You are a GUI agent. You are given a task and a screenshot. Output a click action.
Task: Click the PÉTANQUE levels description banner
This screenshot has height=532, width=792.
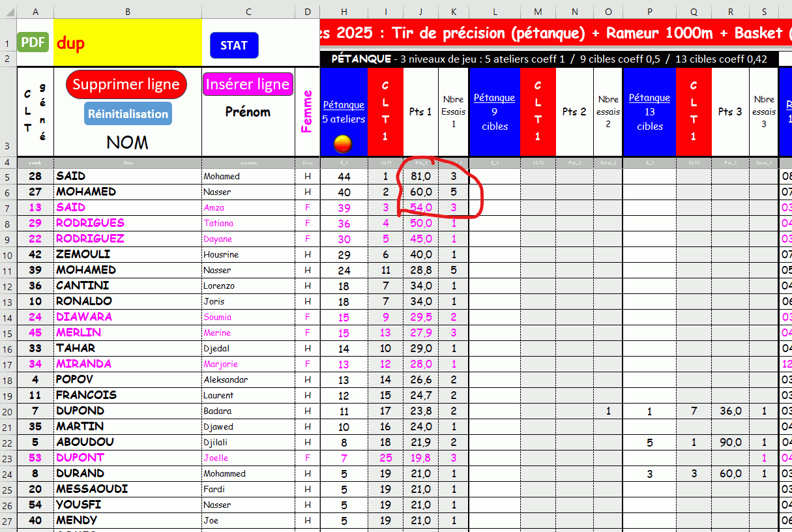[x=550, y=59]
